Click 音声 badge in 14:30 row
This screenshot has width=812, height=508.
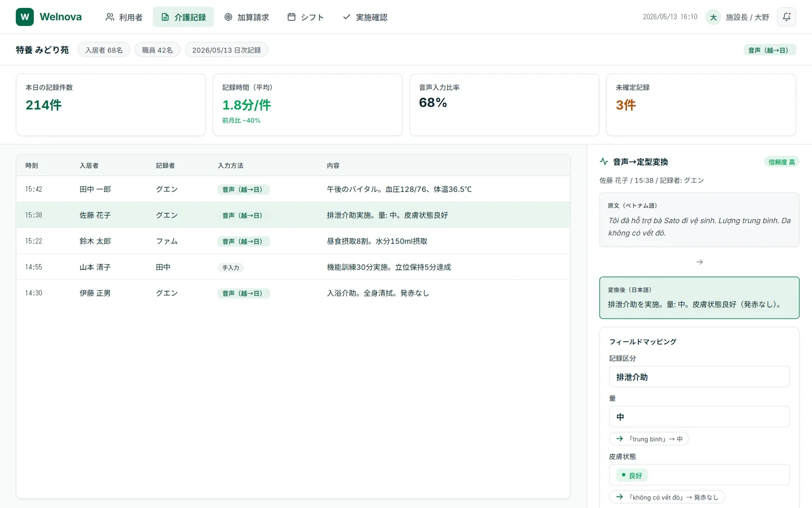point(244,294)
